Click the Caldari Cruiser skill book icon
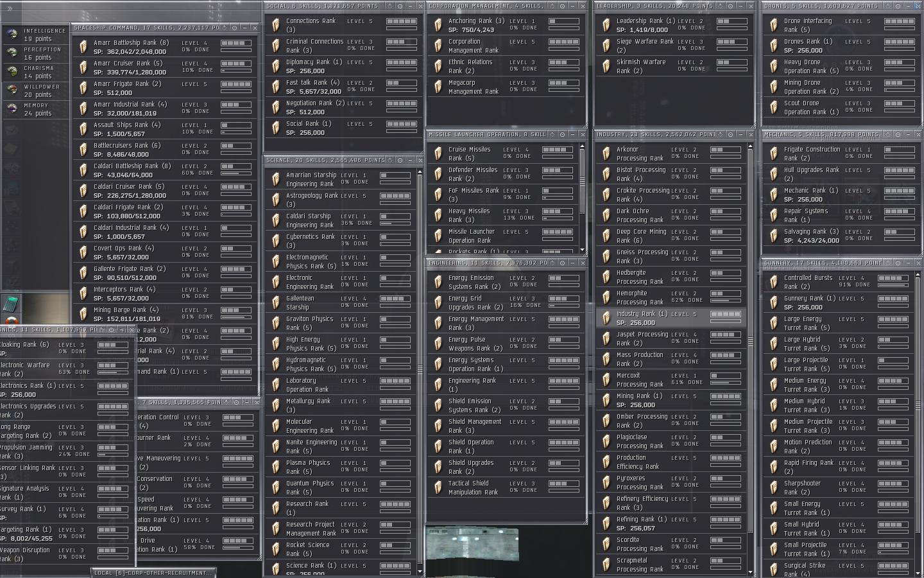The width and height of the screenshot is (924, 578). coord(83,191)
